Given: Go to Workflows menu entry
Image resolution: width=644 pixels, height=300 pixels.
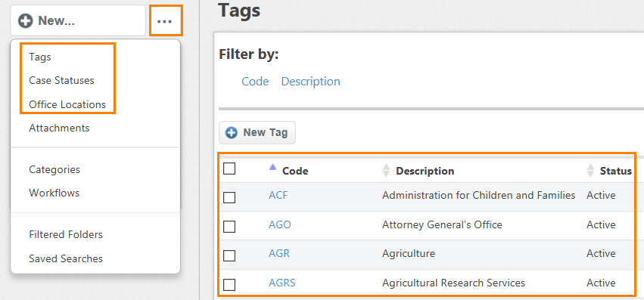Looking at the screenshot, I should click(54, 193).
